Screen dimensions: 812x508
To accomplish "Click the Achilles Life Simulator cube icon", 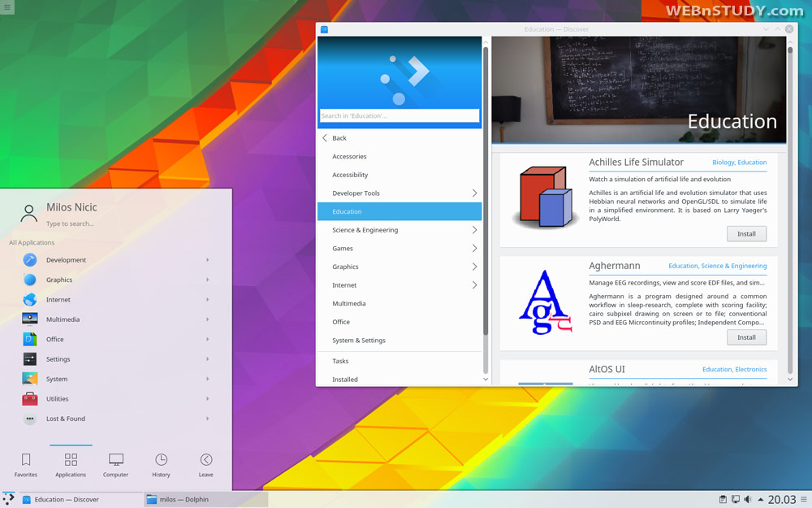I will (546, 198).
